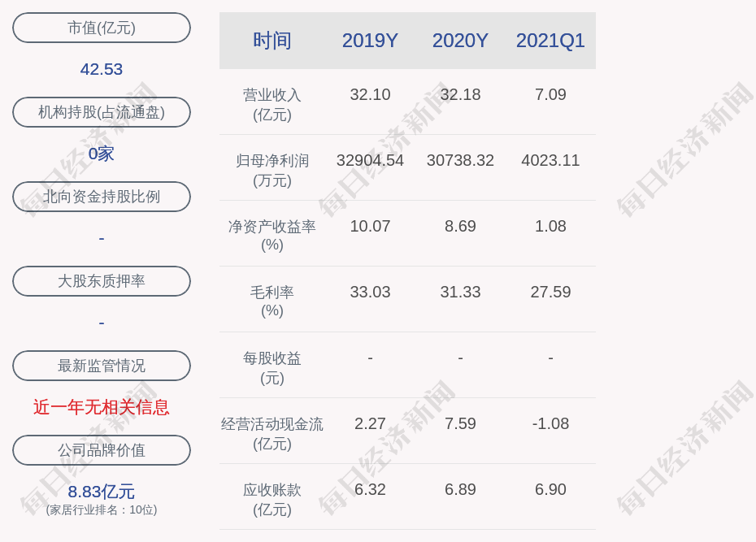This screenshot has width=756, height=542.
Task: Select the brand value 8.83亿元
Action: [x=102, y=492]
